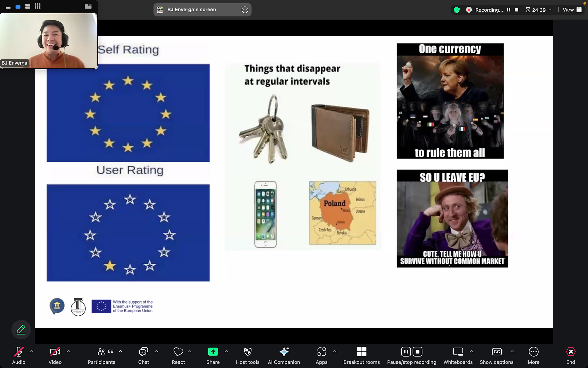Pause recording from the bottom toolbar
This screenshot has height=368, width=588.
coord(406,352)
